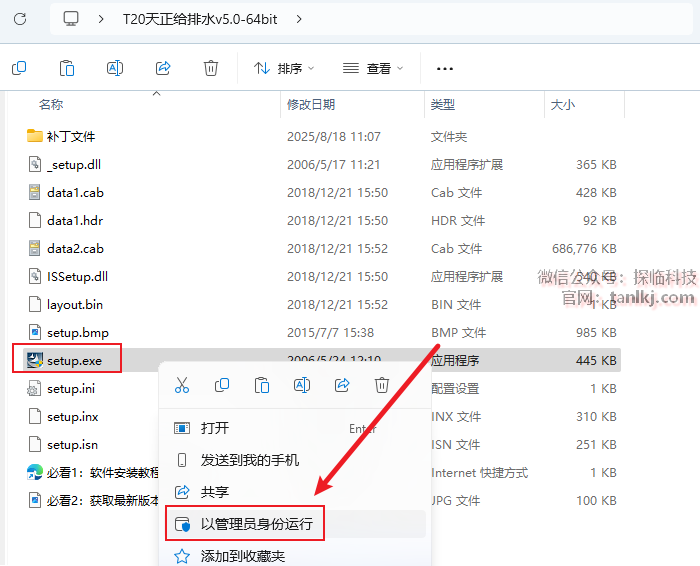
Task: Click the _setup.dll file icon
Action: 35,164
